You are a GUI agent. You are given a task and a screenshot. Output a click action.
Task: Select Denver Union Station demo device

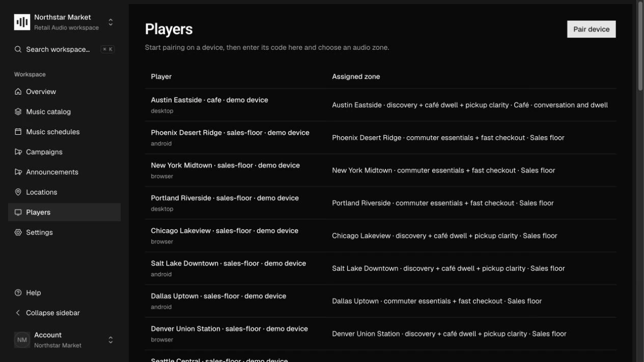coord(229,329)
